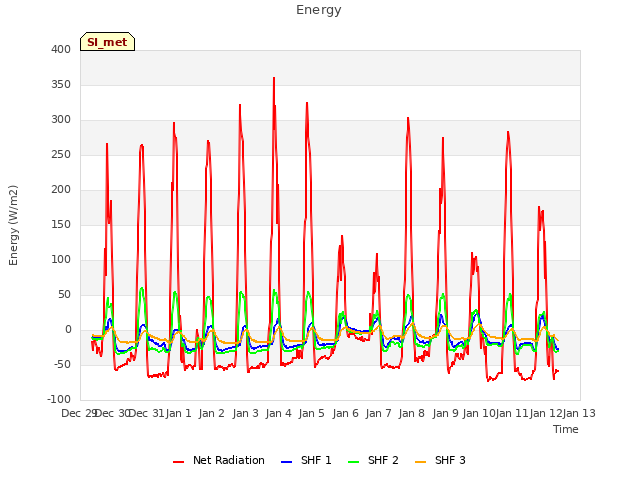
Task: Click the Time x-axis title
Action: (x=566, y=429)
